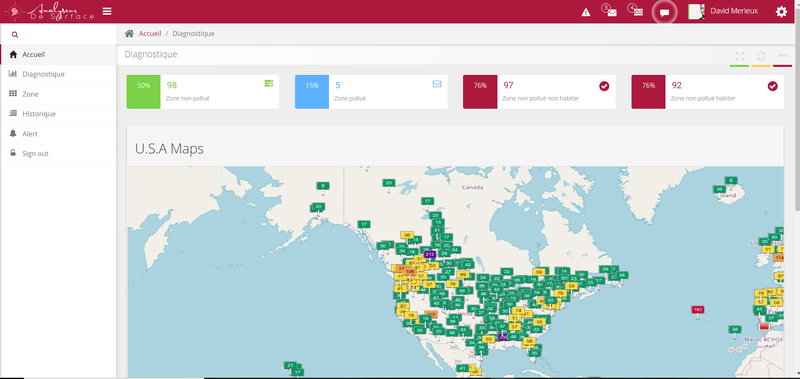Open Diagnostique in the sidebar
Image resolution: width=800 pixels, height=379 pixels.
(59, 74)
